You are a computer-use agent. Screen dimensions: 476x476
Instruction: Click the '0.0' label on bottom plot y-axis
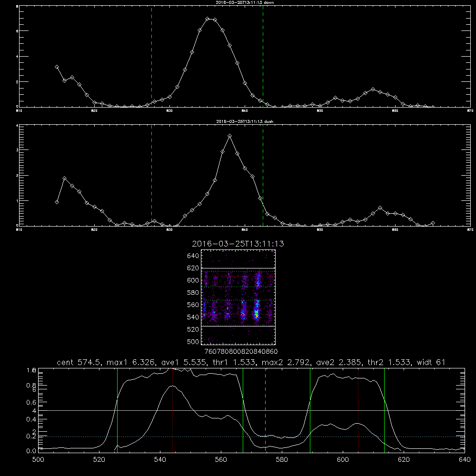31,451
